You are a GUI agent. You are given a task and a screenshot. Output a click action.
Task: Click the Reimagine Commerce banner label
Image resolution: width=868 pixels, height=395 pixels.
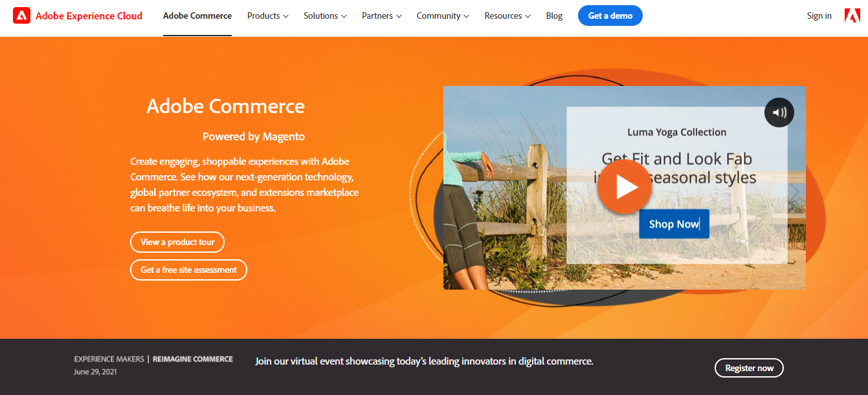193,359
